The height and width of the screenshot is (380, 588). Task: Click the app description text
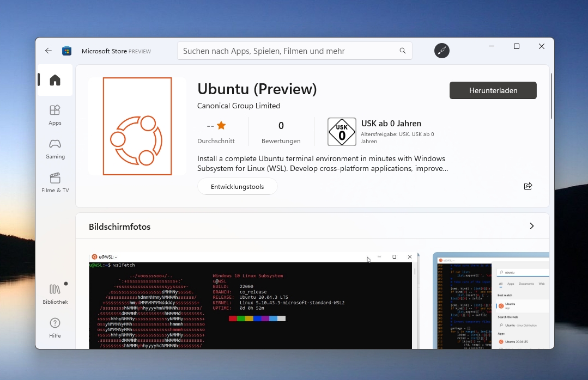[323, 163]
